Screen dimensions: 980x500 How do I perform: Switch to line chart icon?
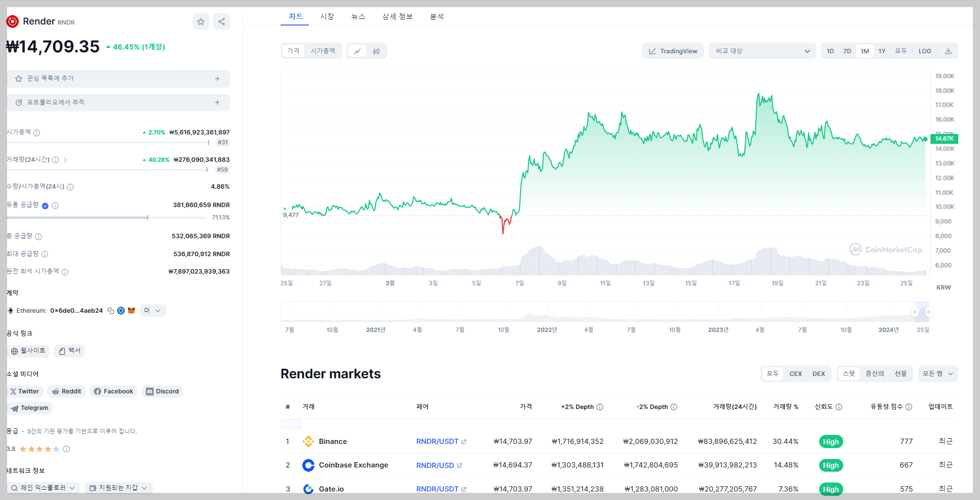point(357,51)
